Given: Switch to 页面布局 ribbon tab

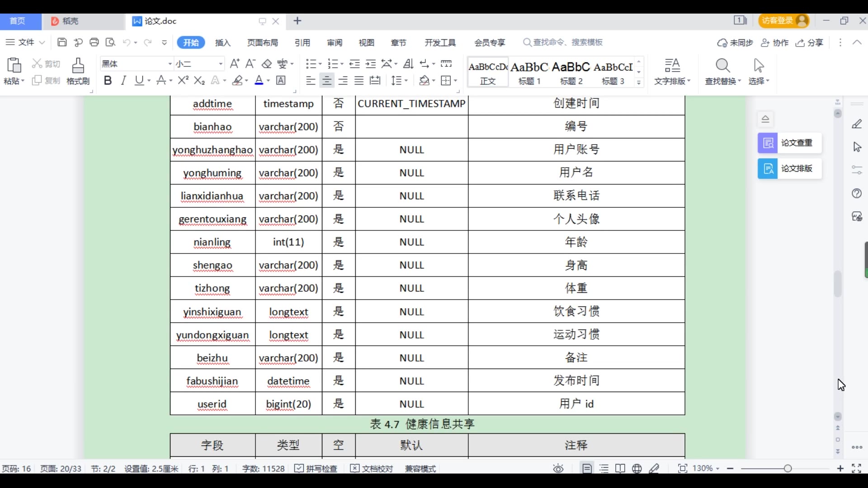Looking at the screenshot, I should pos(263,42).
